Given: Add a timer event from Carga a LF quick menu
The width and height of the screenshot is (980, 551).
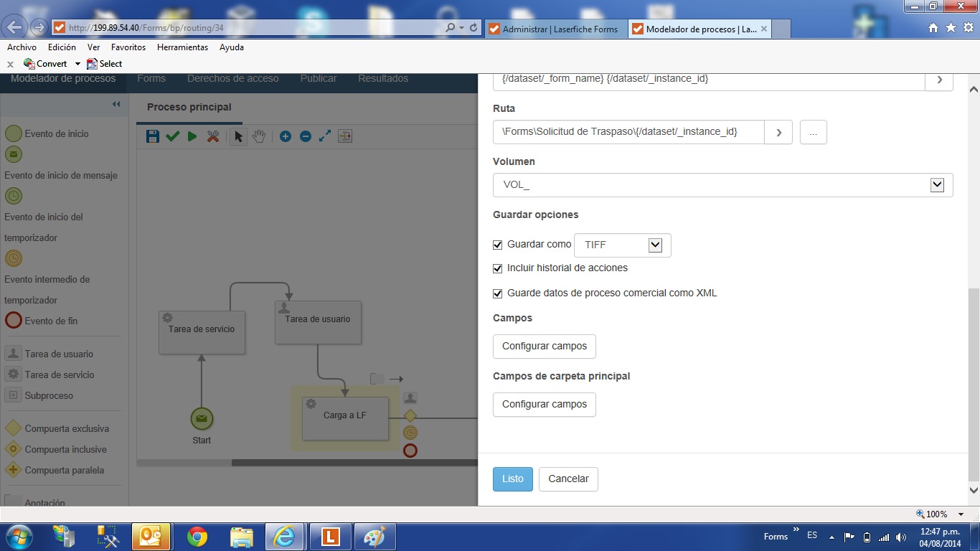Looking at the screenshot, I should point(410,433).
